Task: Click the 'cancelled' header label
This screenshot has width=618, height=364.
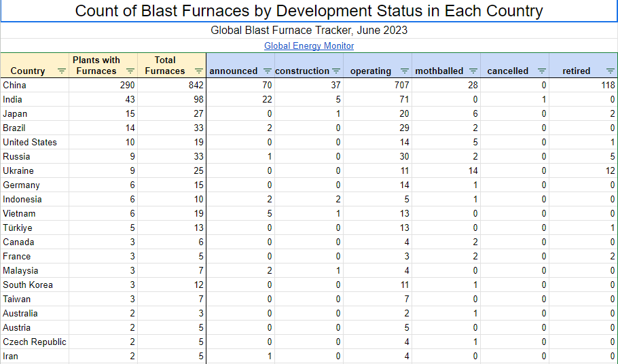Action: pyautogui.click(x=508, y=71)
